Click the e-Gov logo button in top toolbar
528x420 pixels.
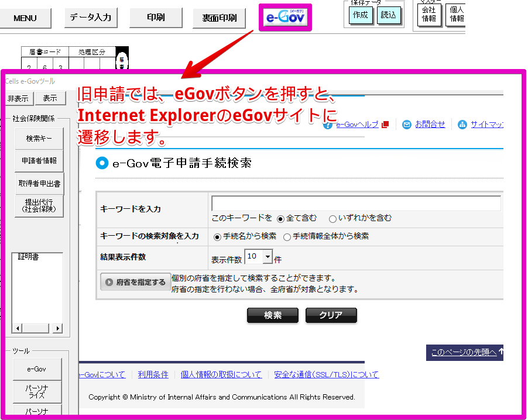tap(285, 17)
